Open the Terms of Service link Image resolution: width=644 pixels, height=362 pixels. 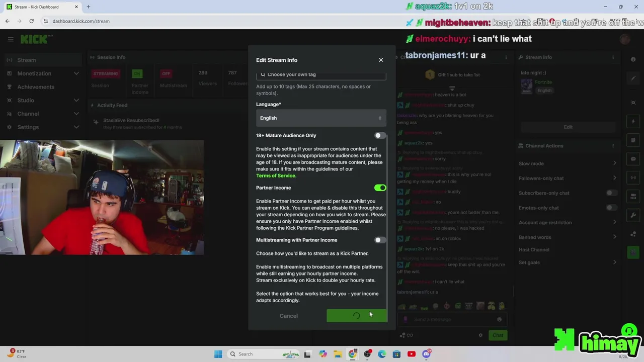[x=276, y=175]
